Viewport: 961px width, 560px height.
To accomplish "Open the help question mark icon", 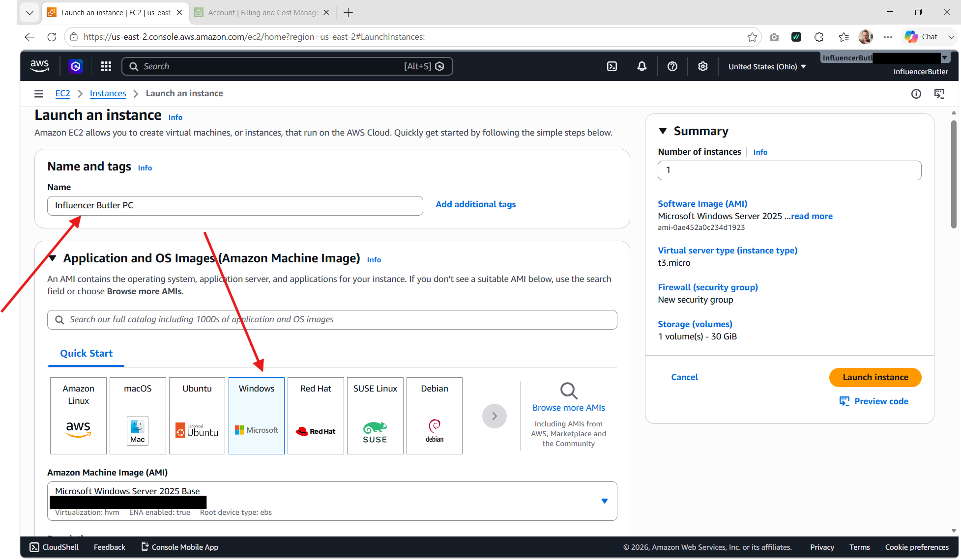I will (672, 66).
